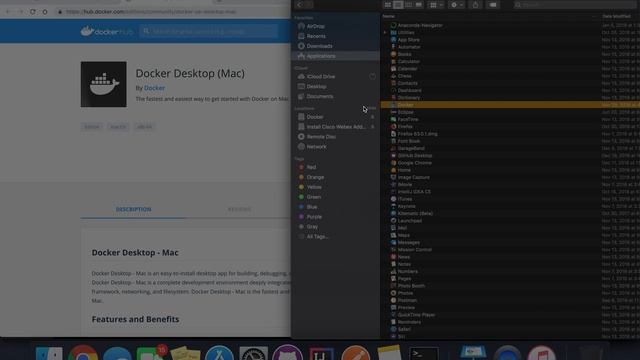Click the Finder edit tags button

(493, 5)
